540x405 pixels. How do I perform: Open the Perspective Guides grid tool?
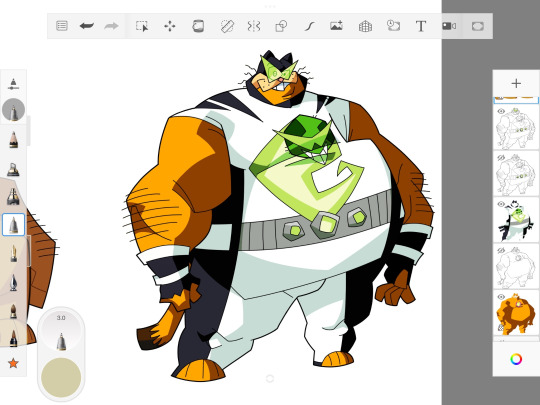click(x=365, y=26)
